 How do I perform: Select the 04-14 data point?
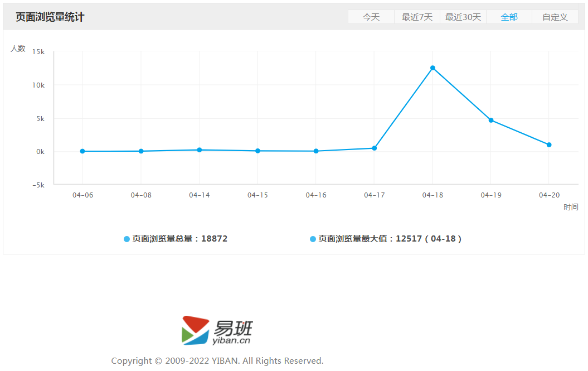200,150
